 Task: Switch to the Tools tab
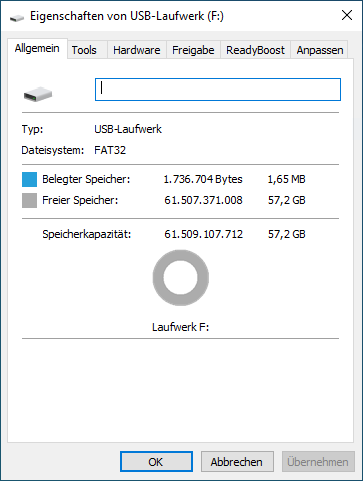pos(84,50)
